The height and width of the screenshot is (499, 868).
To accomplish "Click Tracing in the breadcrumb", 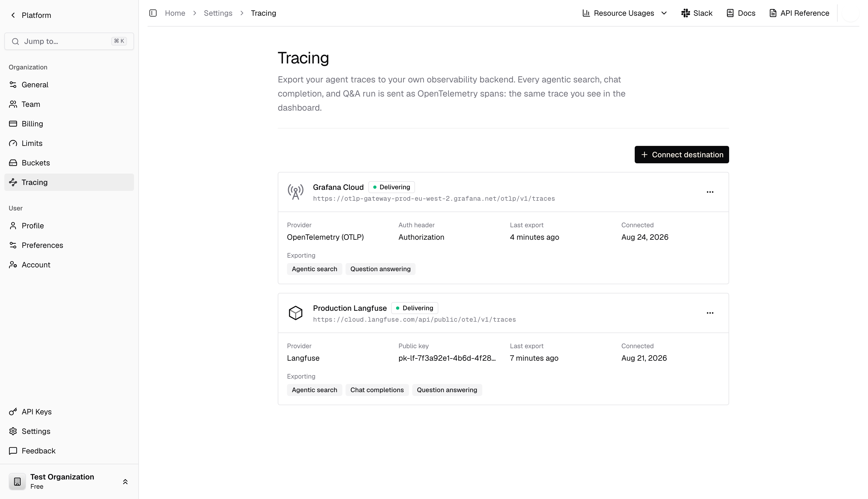I will tap(263, 13).
